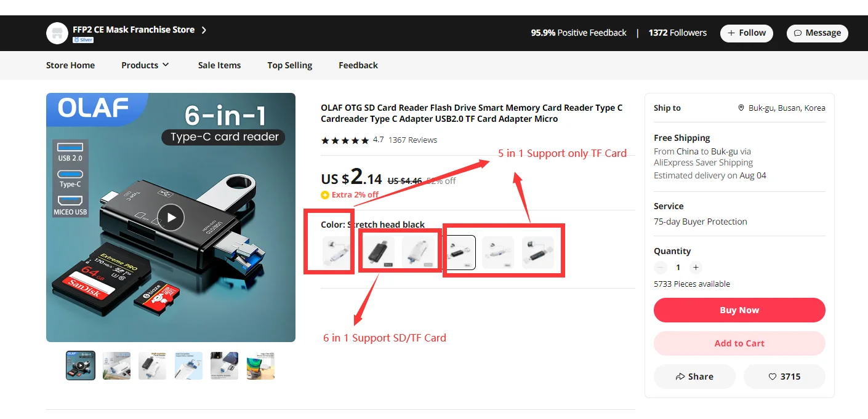Click Add to Cart button

pyautogui.click(x=739, y=343)
